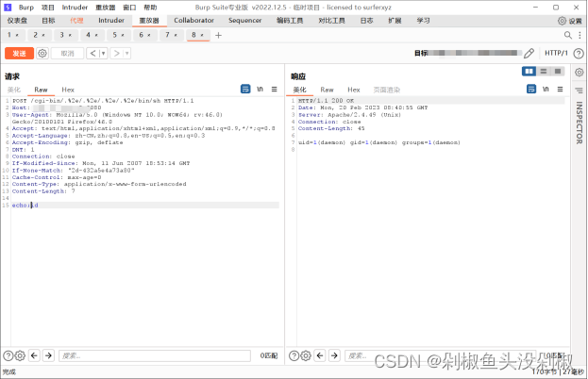Open help icon next to HTTP/1
This screenshot has height=379, width=588.
click(579, 53)
